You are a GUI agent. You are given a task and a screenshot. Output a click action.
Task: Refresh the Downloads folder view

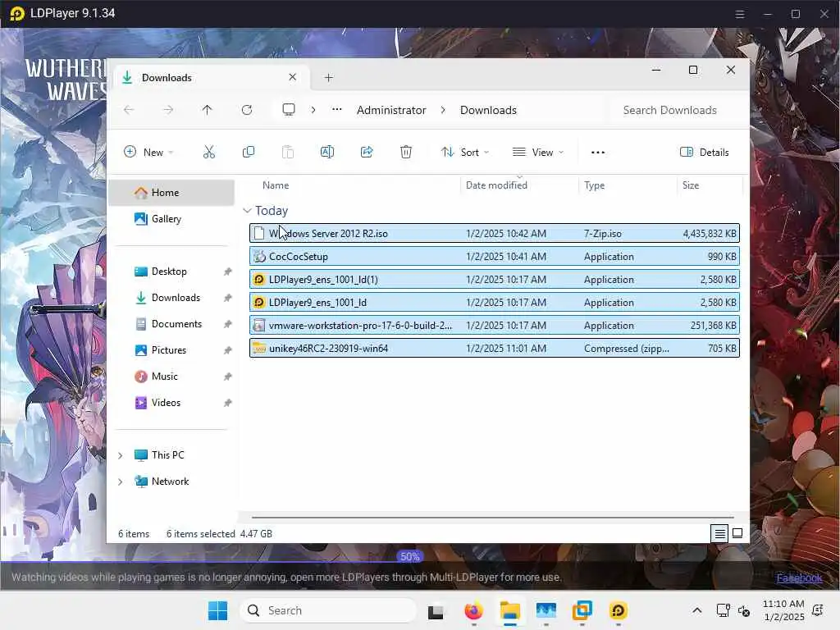[246, 110]
